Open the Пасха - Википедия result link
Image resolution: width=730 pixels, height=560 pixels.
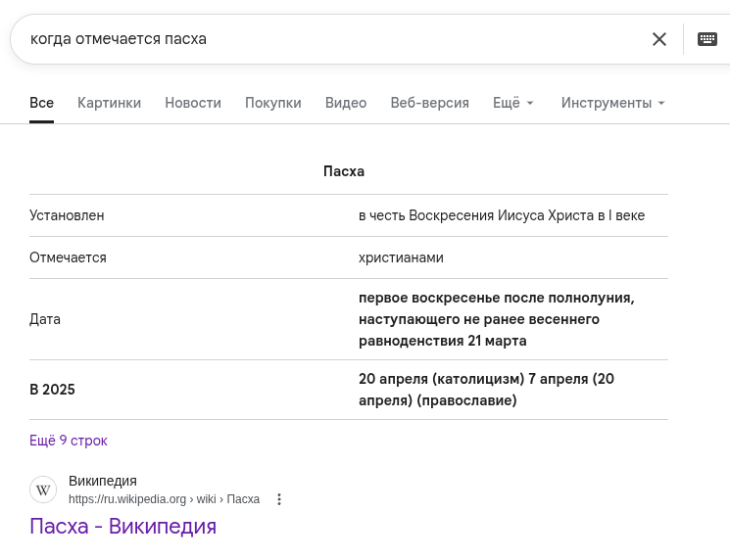122,526
